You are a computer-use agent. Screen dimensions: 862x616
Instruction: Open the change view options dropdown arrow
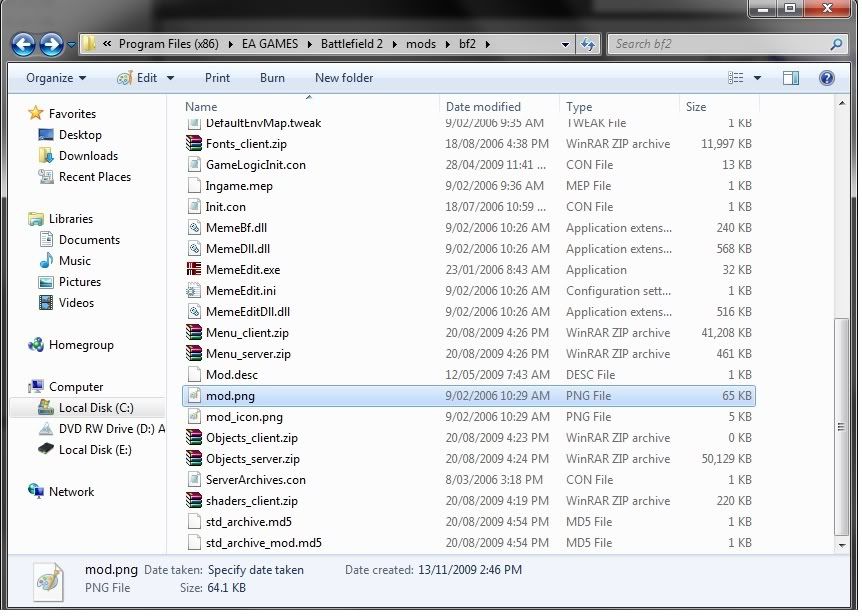[757, 78]
